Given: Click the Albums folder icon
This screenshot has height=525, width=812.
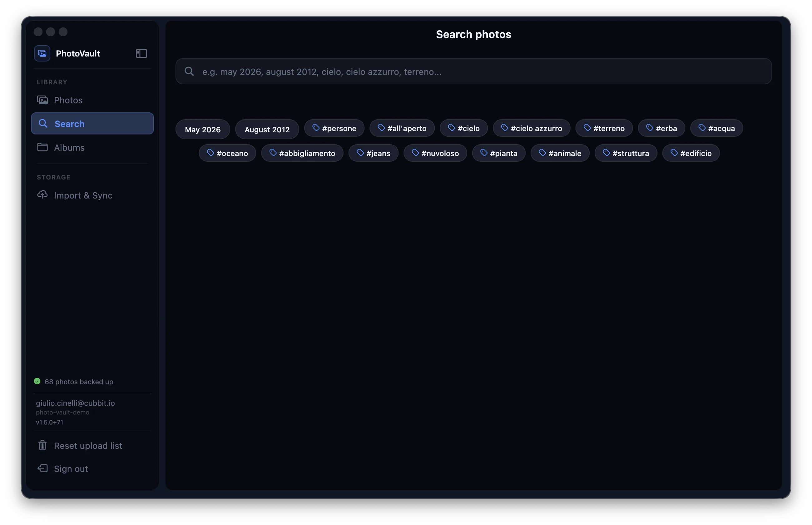Looking at the screenshot, I should point(42,147).
